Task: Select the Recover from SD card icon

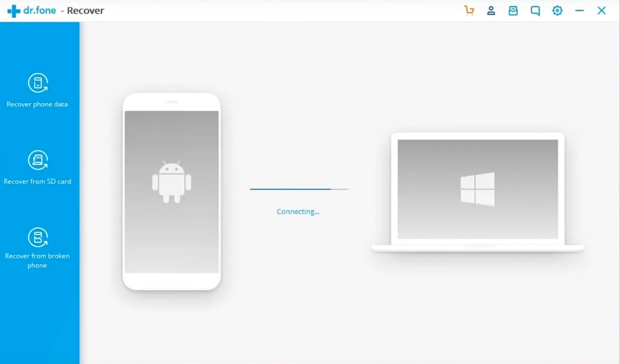Action: [38, 160]
